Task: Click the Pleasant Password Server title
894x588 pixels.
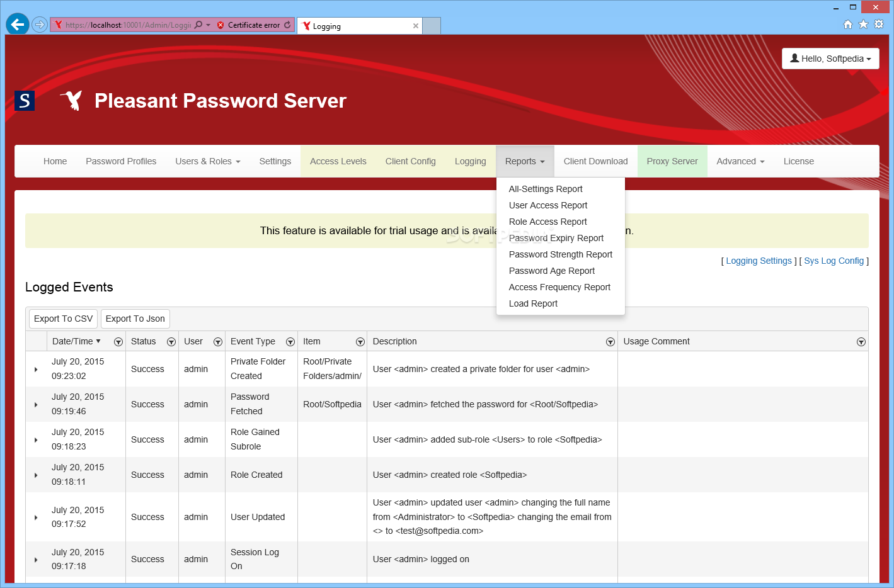Action: (x=221, y=101)
